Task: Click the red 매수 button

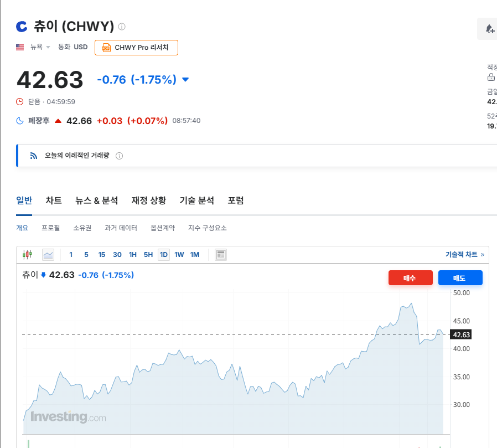Action: click(x=411, y=278)
